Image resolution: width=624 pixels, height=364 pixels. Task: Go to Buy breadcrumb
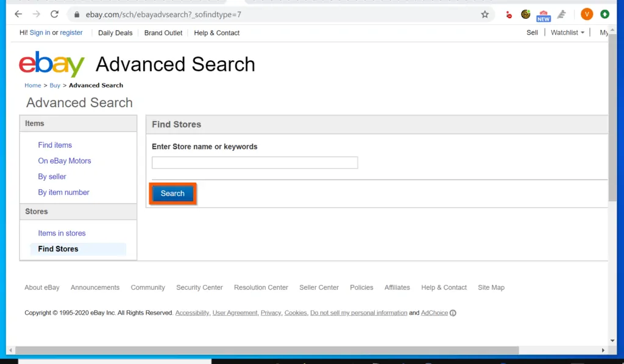[55, 85]
